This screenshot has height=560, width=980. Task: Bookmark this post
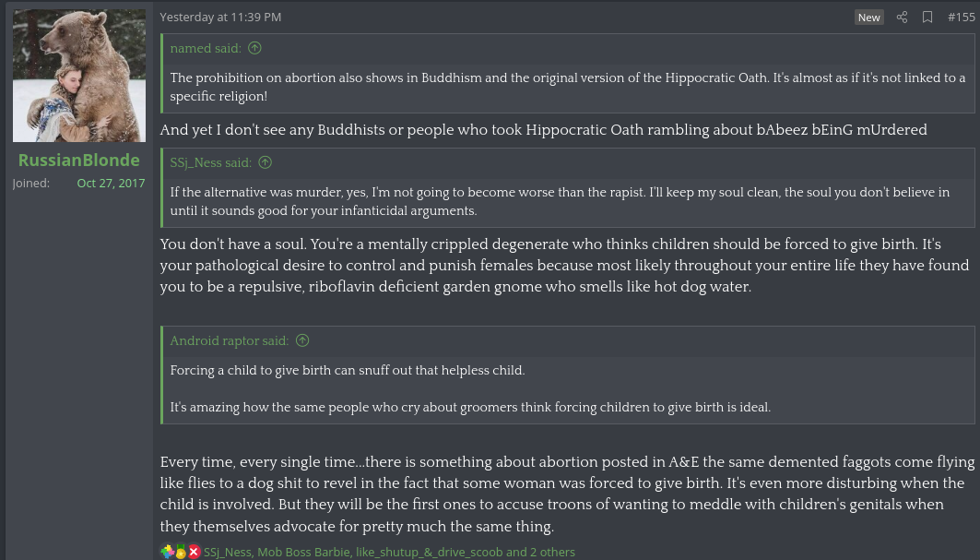coord(927,18)
